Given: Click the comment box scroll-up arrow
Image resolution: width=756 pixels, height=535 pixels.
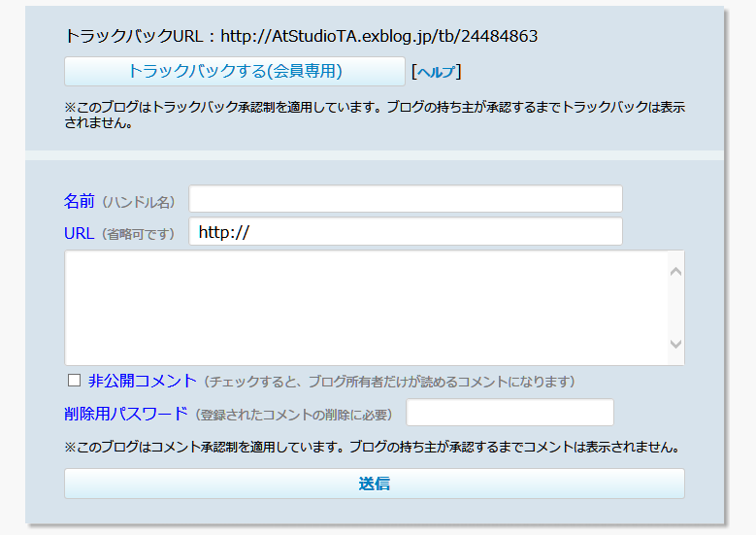Looking at the screenshot, I should click(x=676, y=272).
